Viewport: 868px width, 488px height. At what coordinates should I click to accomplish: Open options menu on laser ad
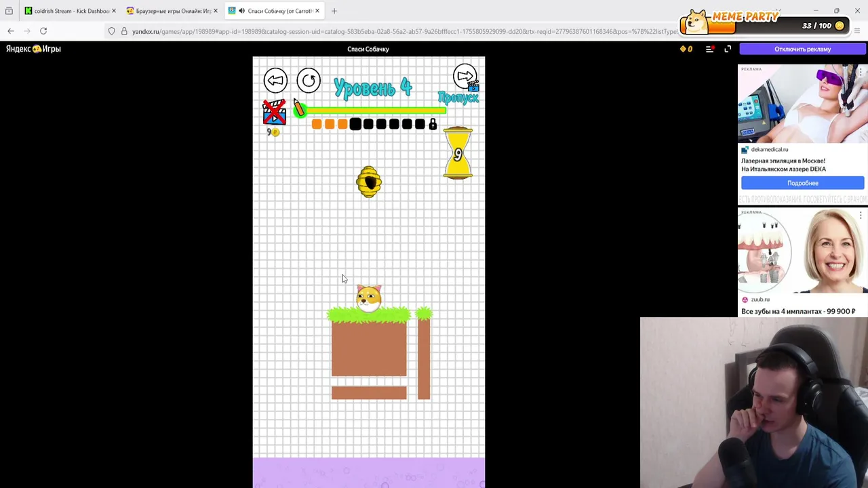pos(861,71)
